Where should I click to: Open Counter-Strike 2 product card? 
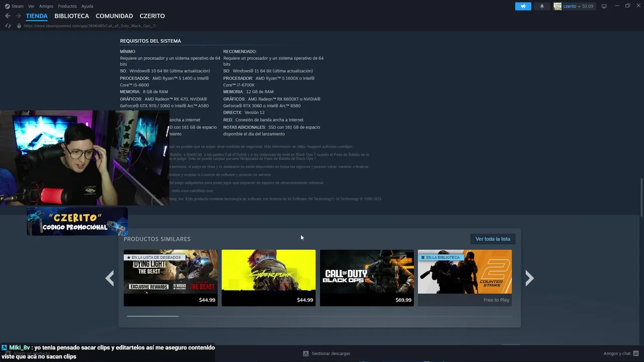[x=465, y=278]
